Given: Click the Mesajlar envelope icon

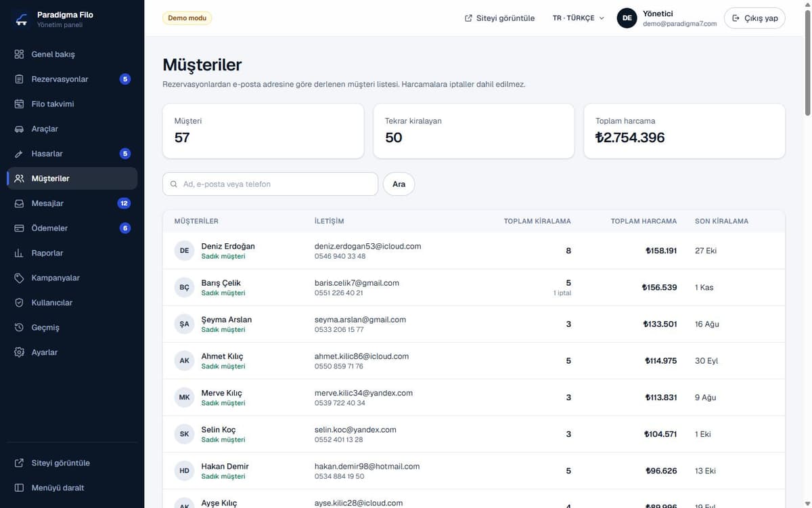Looking at the screenshot, I should [x=19, y=203].
